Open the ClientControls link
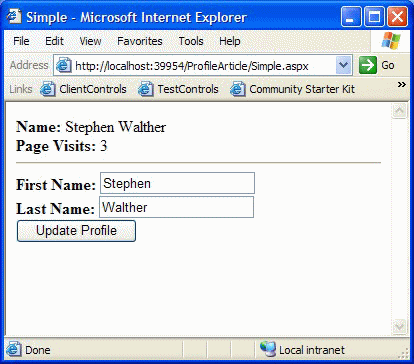 tap(93, 89)
